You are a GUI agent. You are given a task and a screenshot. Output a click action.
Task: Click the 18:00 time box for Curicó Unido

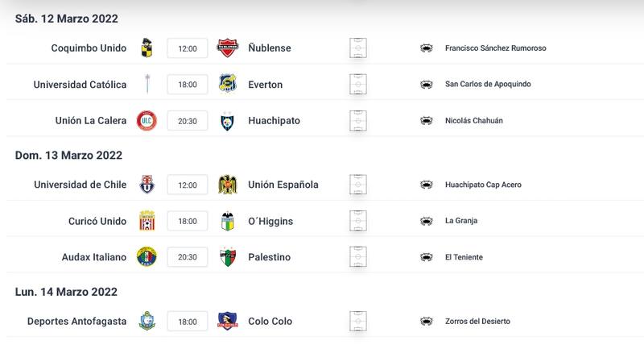(188, 221)
